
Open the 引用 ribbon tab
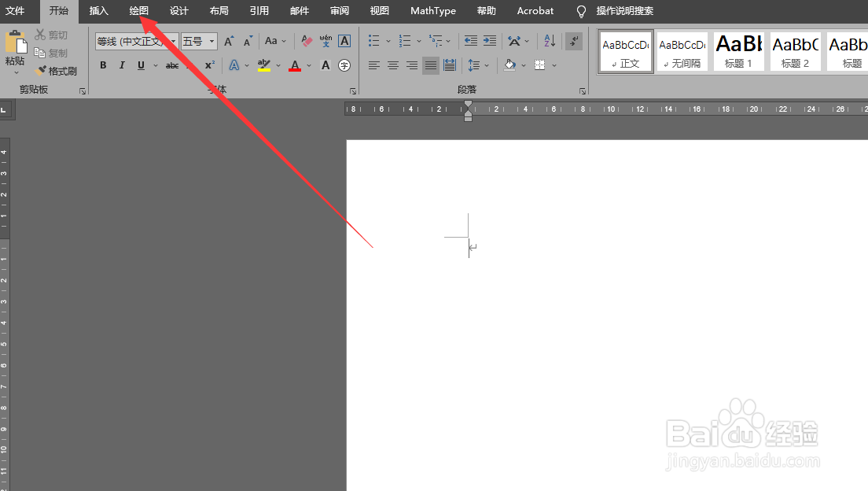click(x=259, y=11)
